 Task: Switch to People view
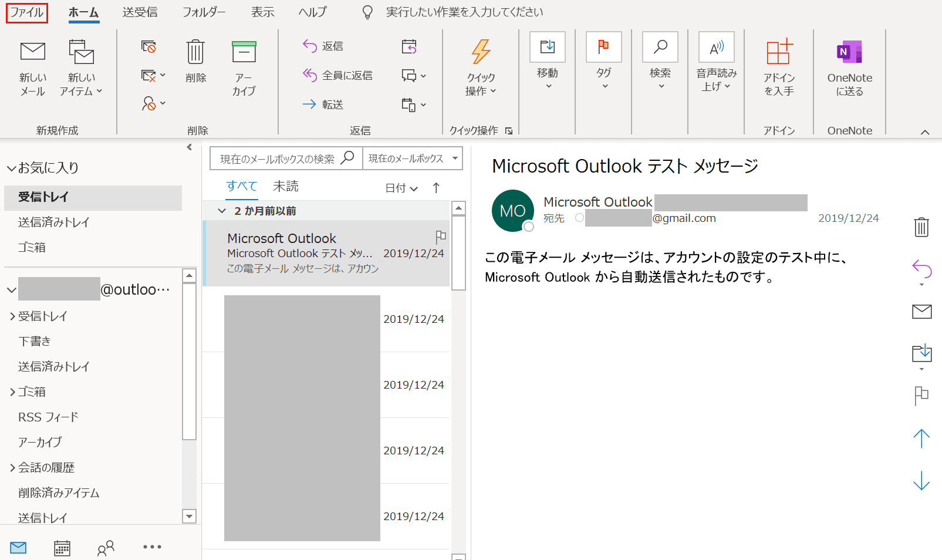tap(106, 548)
